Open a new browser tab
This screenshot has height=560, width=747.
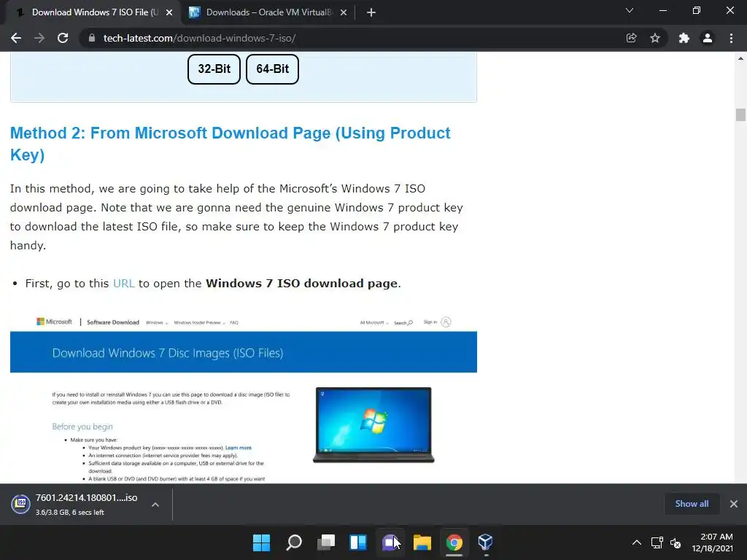pyautogui.click(x=371, y=12)
